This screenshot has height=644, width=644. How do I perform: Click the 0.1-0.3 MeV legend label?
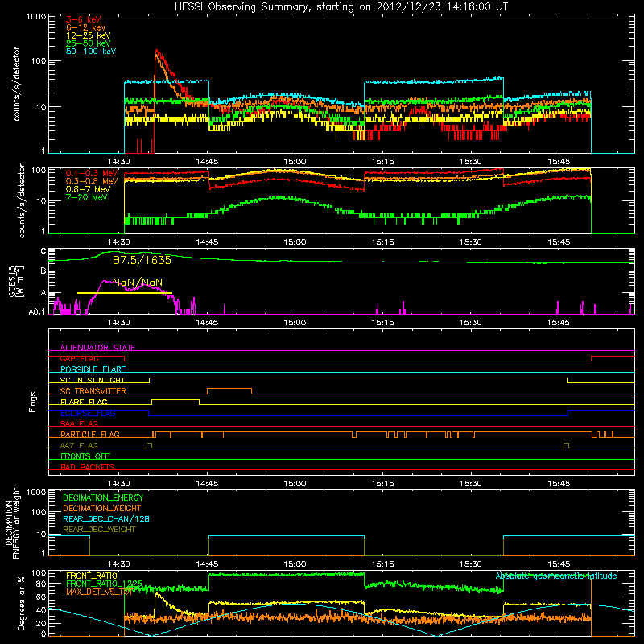92,173
